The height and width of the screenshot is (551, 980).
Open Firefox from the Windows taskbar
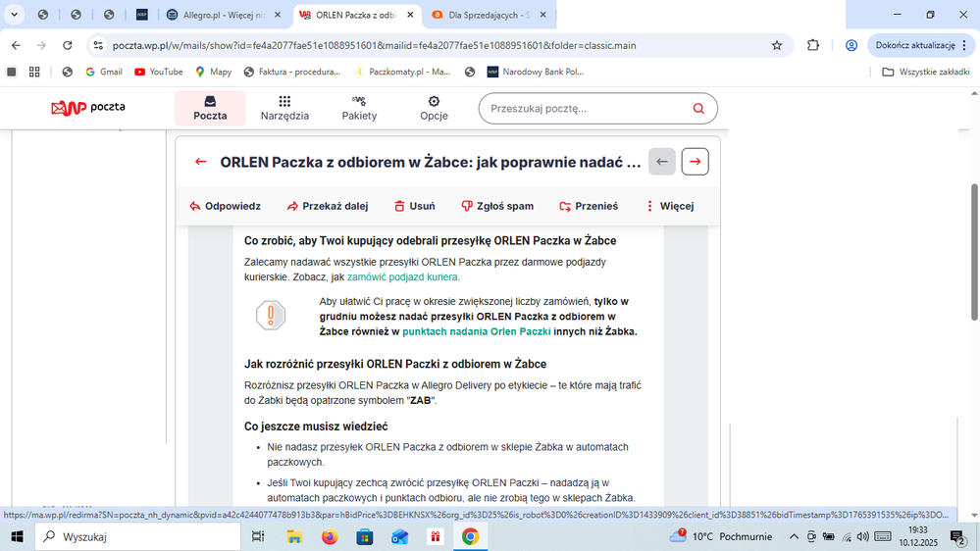[329, 536]
